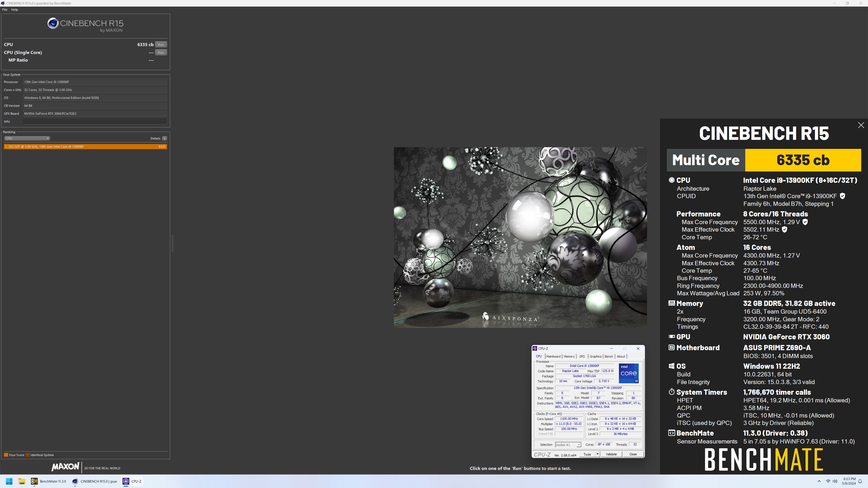868x488 pixels.
Task: Click the Wi-Fi network tray icon
Action: click(828, 481)
